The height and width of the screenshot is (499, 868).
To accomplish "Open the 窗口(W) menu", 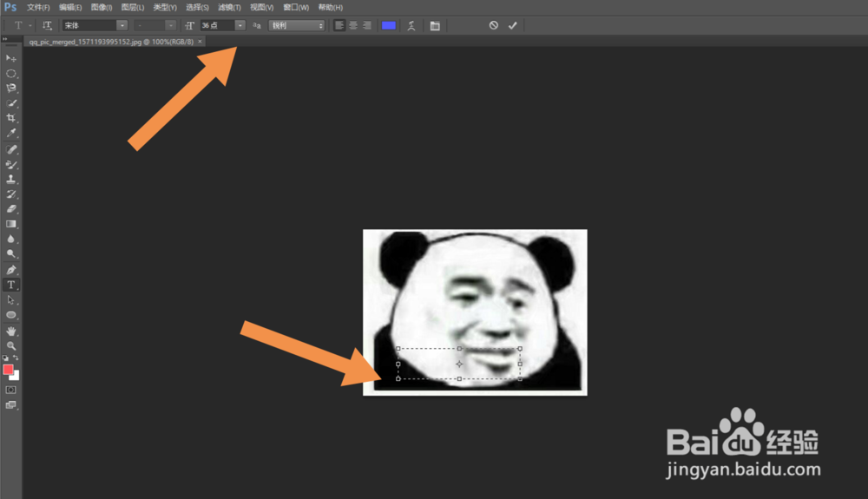I will click(x=296, y=7).
